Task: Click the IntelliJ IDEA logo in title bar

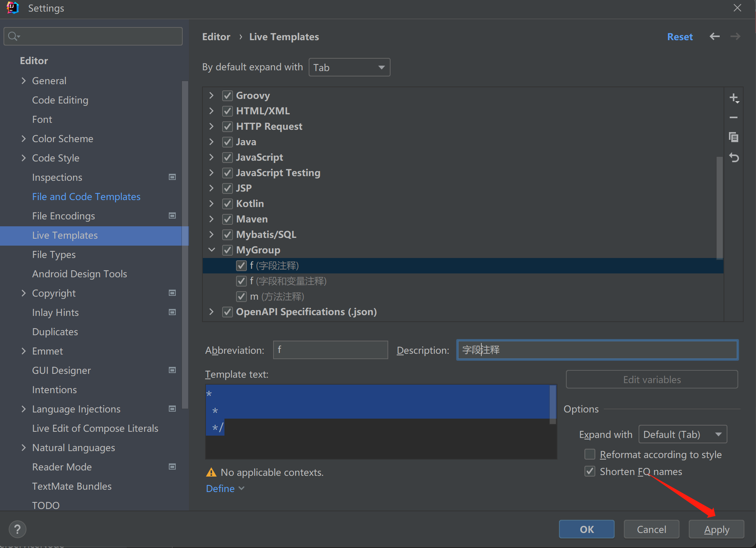Action: pyautogui.click(x=13, y=8)
